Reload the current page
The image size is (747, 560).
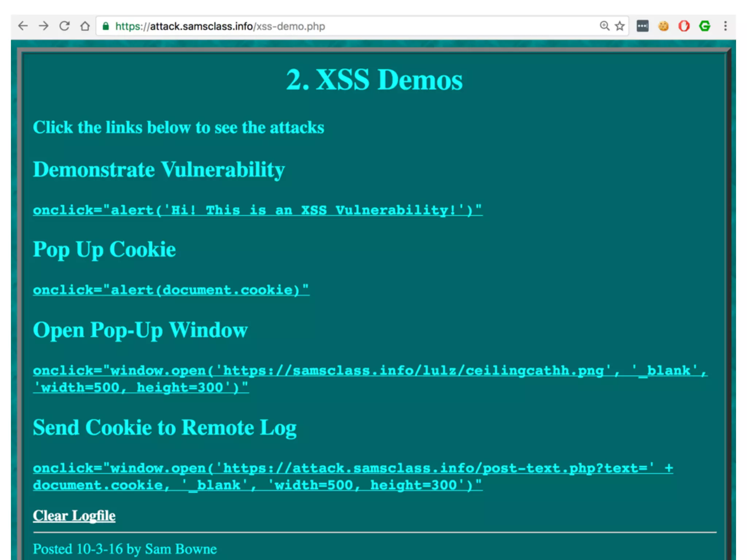click(65, 26)
